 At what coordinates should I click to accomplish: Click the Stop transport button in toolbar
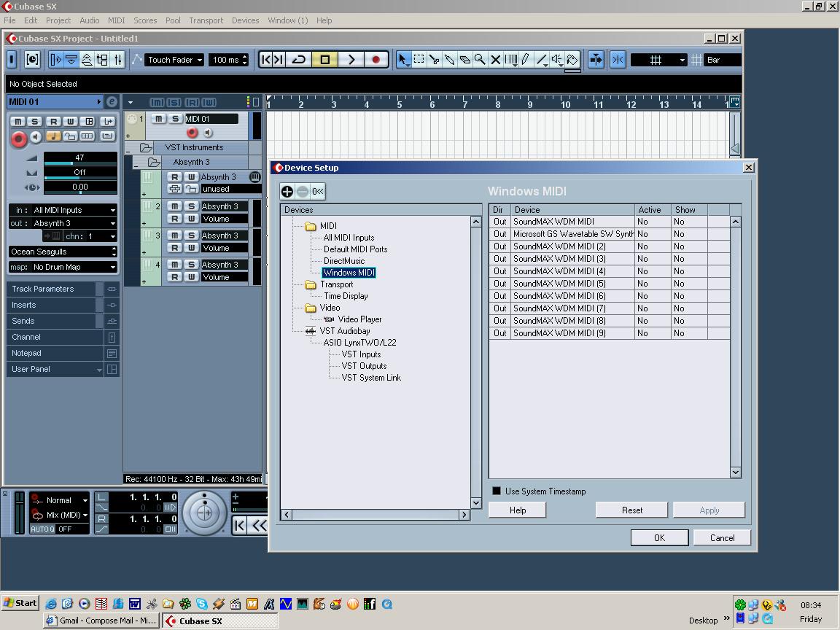coord(324,60)
